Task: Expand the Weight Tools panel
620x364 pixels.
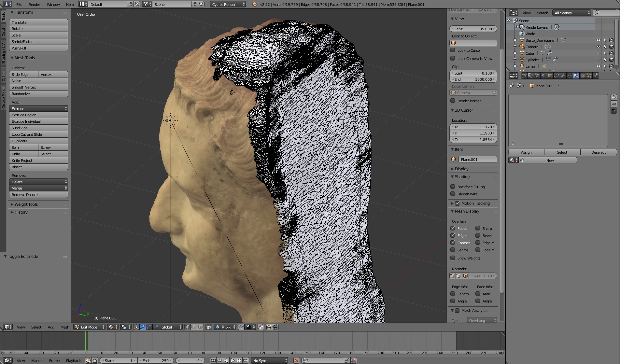Action: pyautogui.click(x=26, y=204)
